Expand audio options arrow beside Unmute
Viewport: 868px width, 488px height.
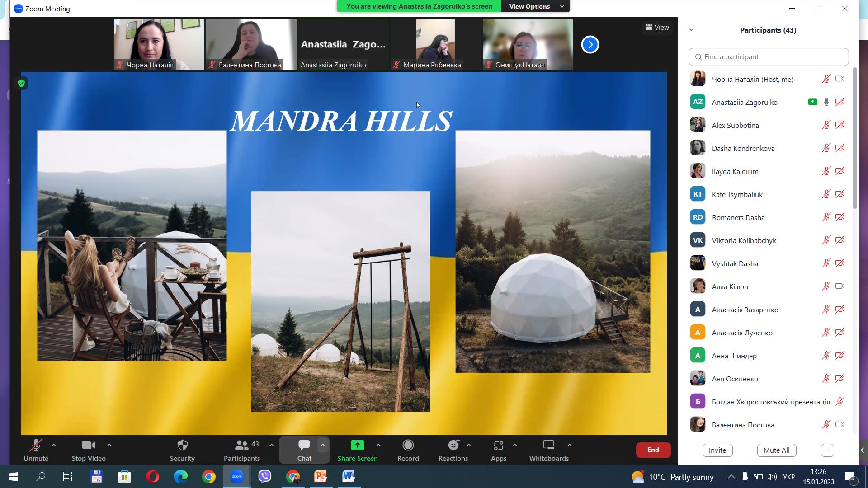click(54, 445)
